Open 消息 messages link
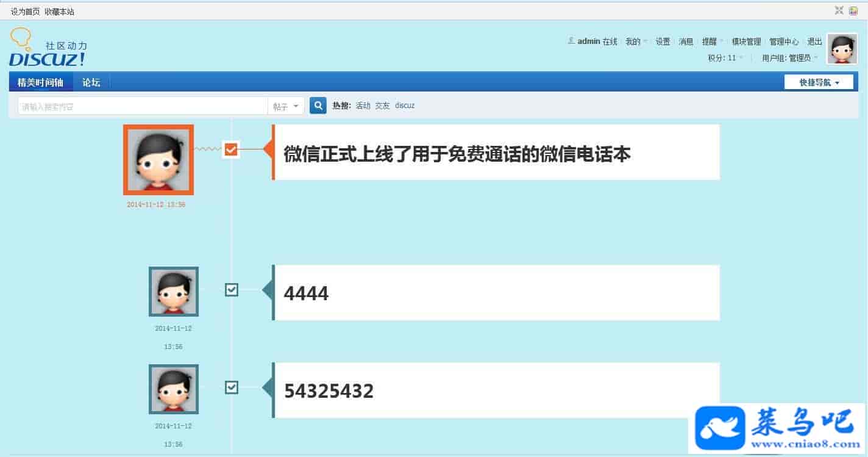The image size is (868, 457). tap(686, 41)
